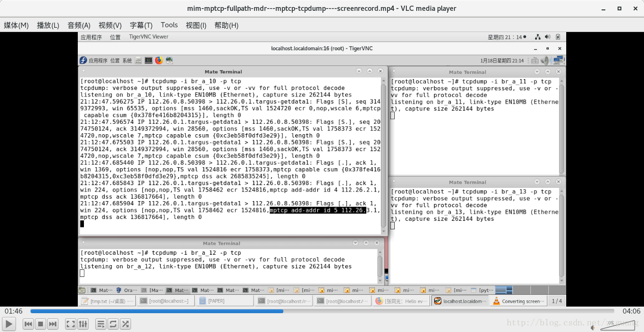Jump to previous media in VLC
Screen dimensions: 644x332
point(28,324)
